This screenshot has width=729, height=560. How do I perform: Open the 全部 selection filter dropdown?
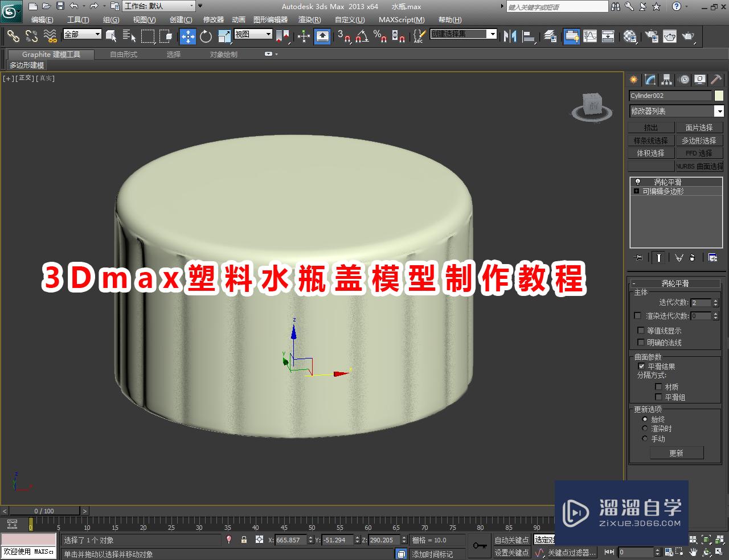pyautogui.click(x=82, y=34)
